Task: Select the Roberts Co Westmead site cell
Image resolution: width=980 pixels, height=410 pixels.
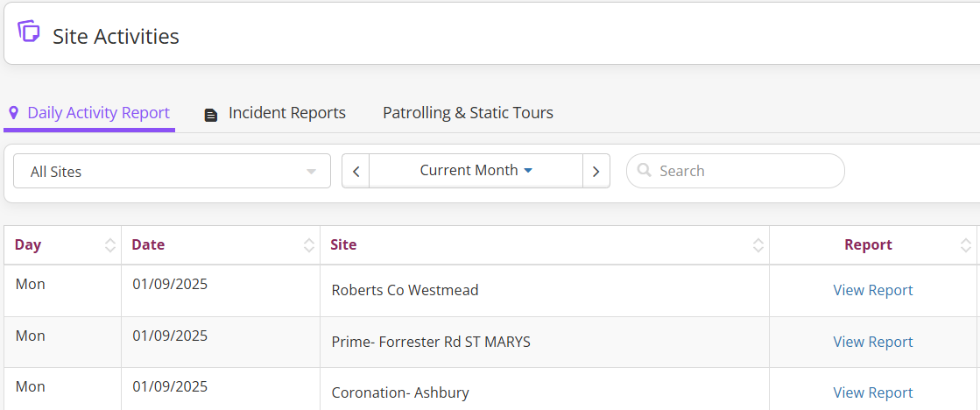Action: click(x=405, y=291)
